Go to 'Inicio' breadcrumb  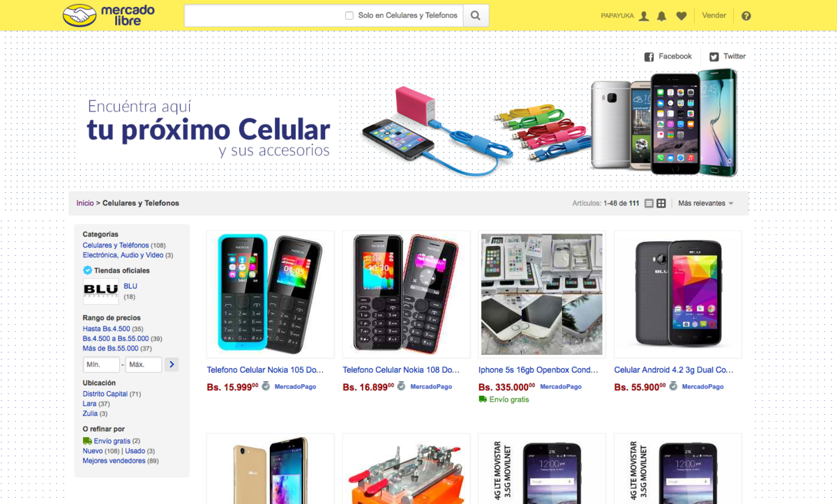click(x=85, y=204)
